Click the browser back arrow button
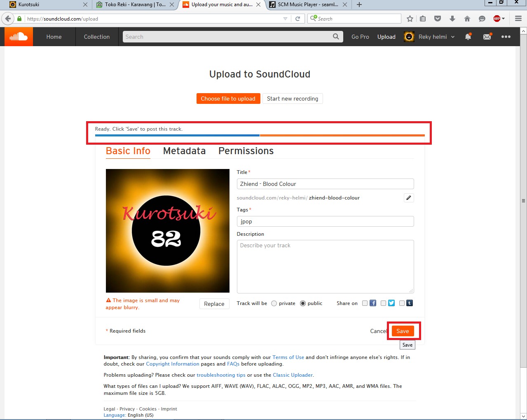527x420 pixels. coord(8,19)
